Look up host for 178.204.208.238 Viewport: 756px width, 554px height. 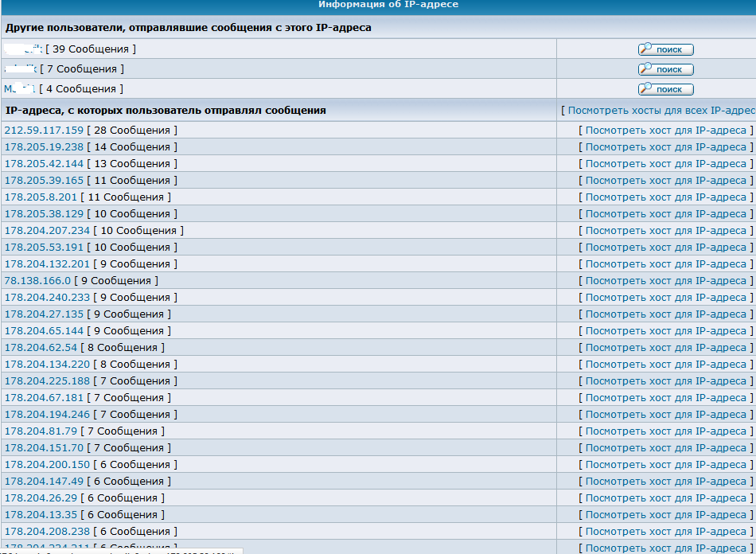click(665, 532)
